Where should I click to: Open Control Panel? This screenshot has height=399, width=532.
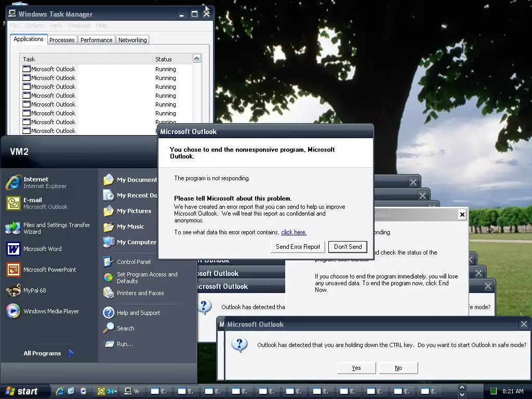click(x=127, y=262)
